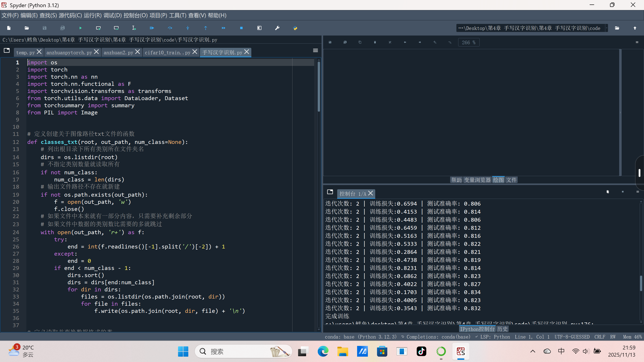This screenshot has width=644, height=362.
Task: Switch to the cifar10_train..py tab
Action: pos(167,53)
